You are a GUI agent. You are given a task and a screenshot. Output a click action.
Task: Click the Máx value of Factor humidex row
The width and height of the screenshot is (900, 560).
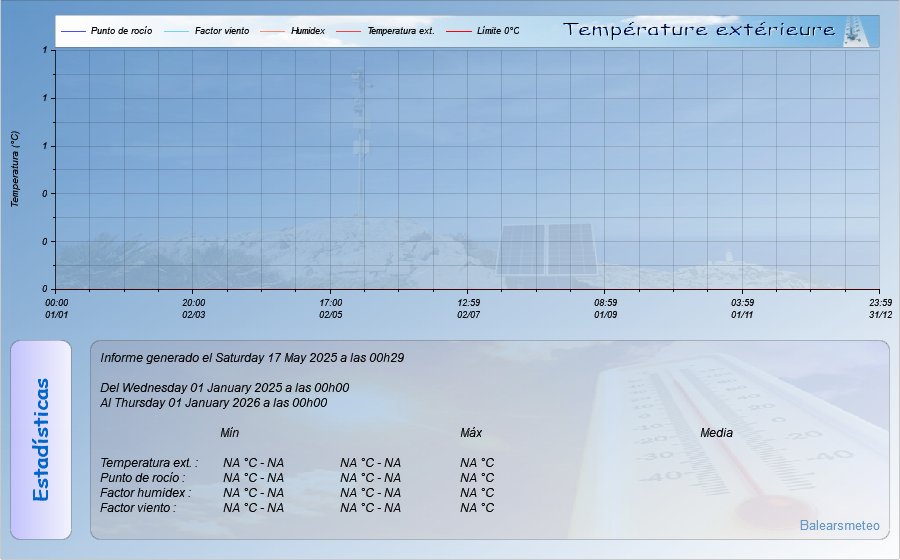tap(370, 492)
